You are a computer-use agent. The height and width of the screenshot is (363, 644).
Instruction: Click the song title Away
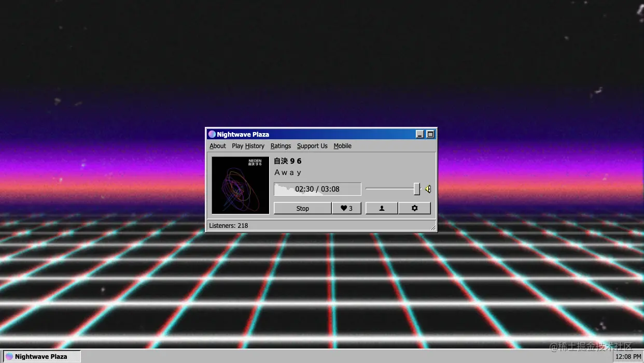(288, 172)
